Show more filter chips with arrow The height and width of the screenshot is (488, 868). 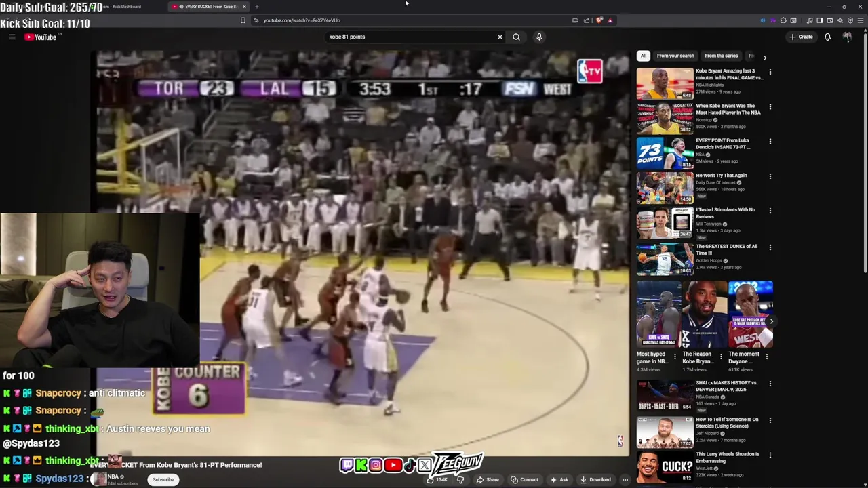coord(765,57)
